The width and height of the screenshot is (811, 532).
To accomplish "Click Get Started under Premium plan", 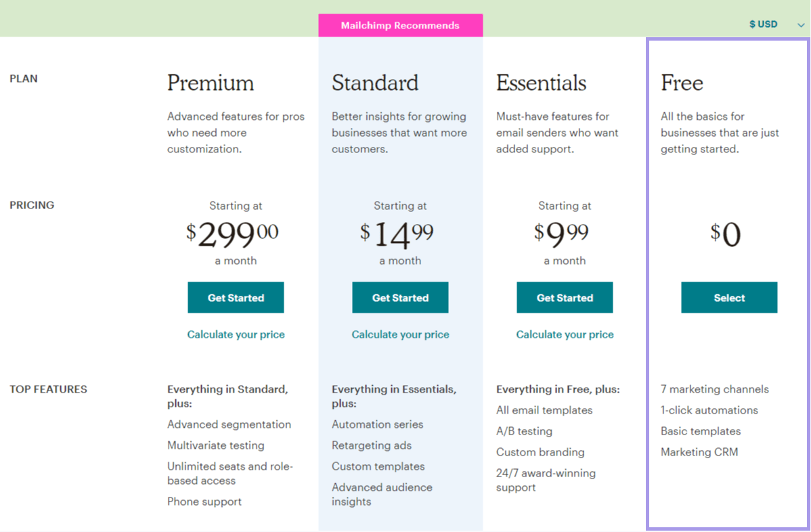I will coord(236,297).
